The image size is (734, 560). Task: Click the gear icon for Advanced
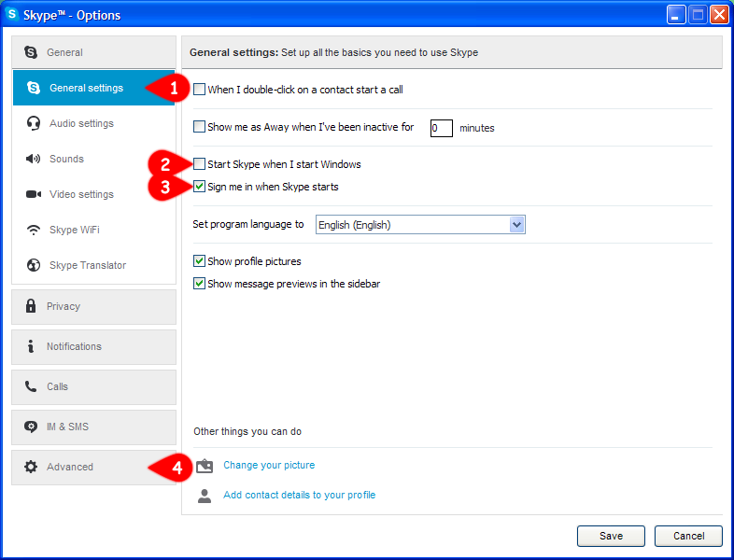[x=31, y=467]
